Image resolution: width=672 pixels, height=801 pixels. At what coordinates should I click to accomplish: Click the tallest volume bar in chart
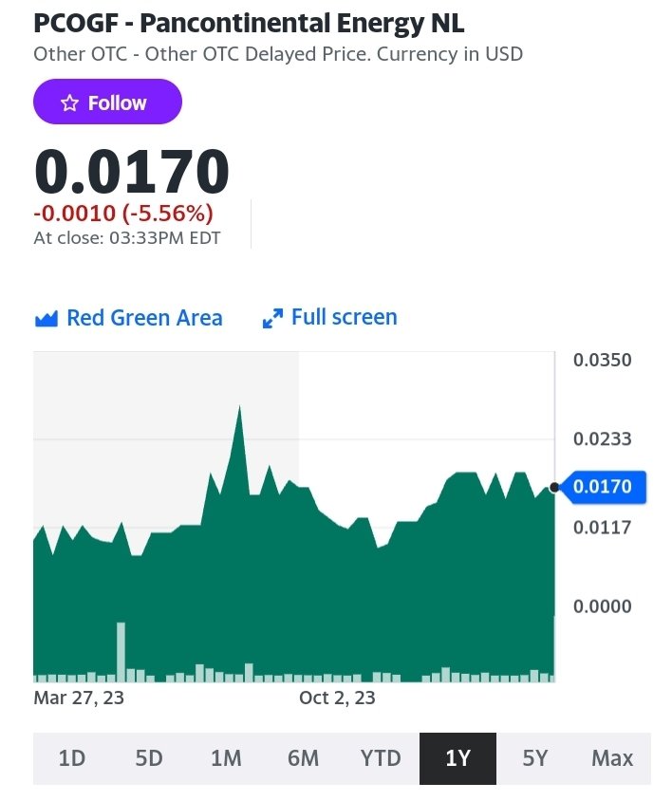pos(121,652)
